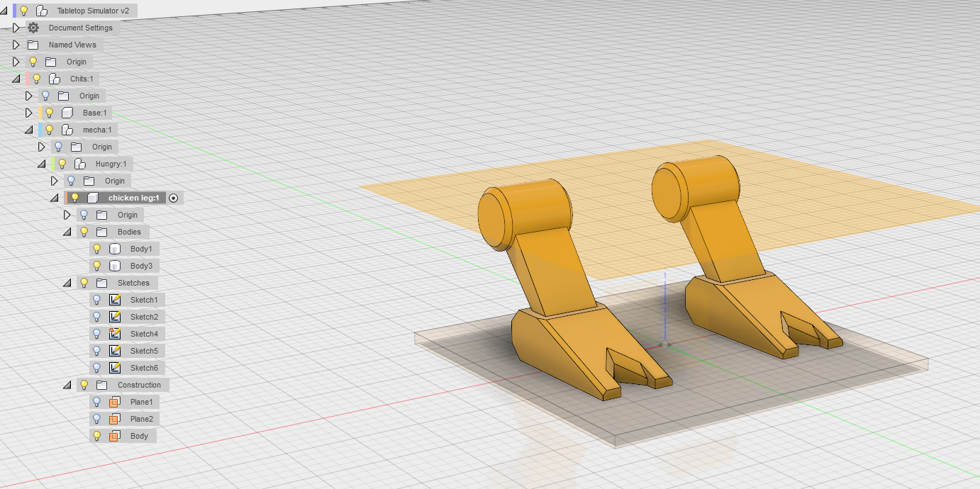The height and width of the screenshot is (489, 980).
Task: Click the Sketches folder icon
Action: pos(101,283)
